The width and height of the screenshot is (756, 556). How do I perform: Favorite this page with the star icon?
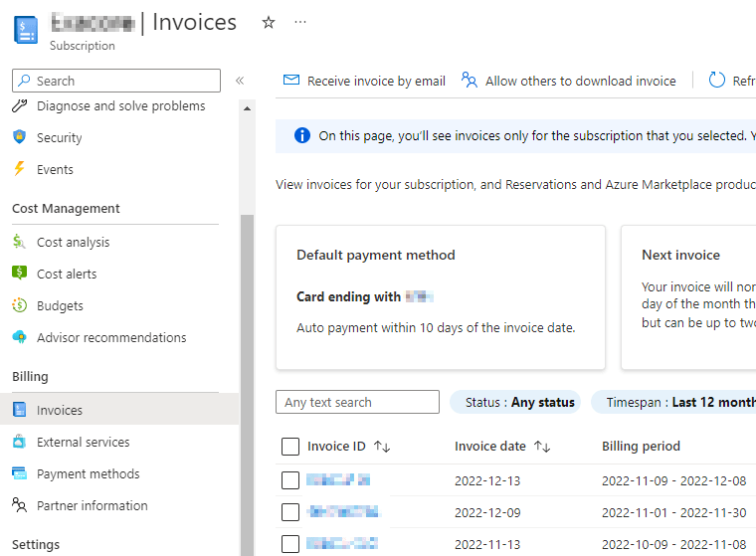pos(269,22)
